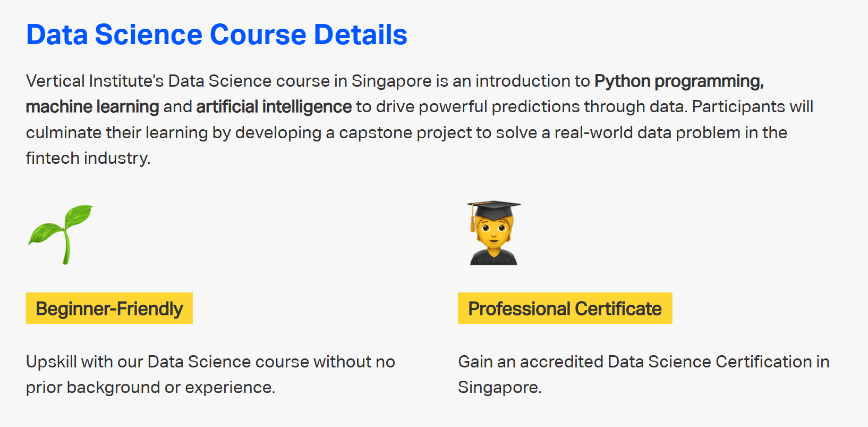Click the bold artificial intelligence text
This screenshot has width=868, height=427.
click(274, 107)
